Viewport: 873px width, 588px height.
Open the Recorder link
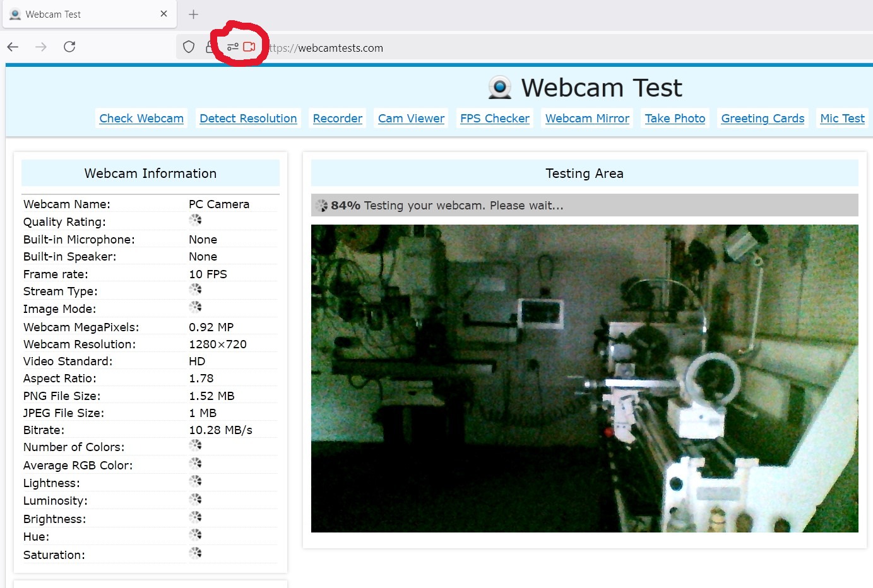coord(338,119)
